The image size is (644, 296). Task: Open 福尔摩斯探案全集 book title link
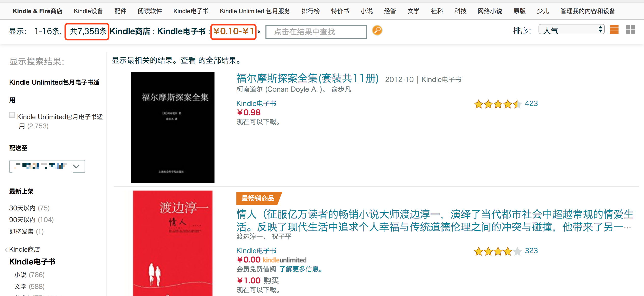307,78
